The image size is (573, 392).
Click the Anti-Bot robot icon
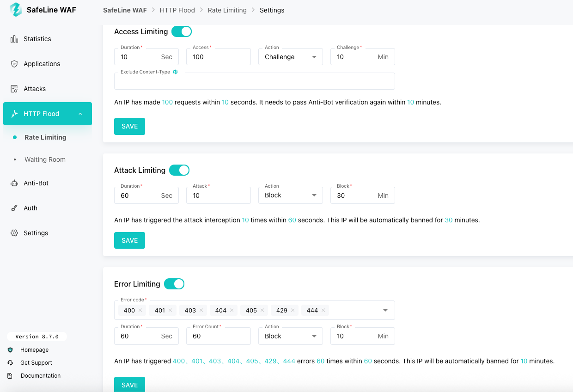tap(14, 183)
